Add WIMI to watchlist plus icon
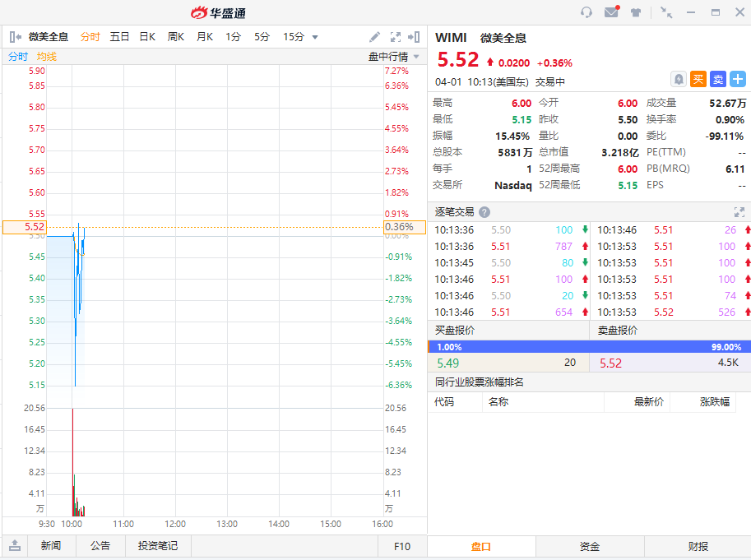 pyautogui.click(x=738, y=79)
